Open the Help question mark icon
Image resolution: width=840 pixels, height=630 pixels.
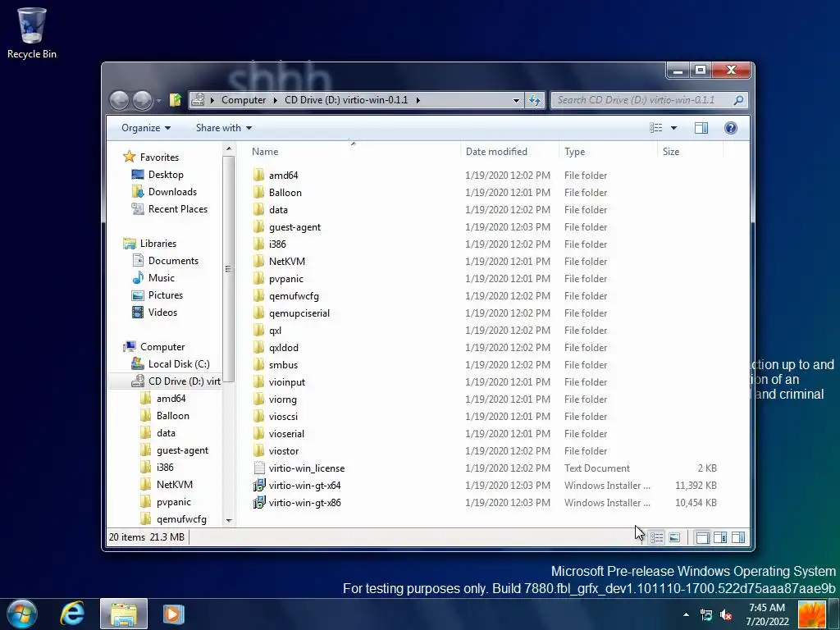click(731, 127)
